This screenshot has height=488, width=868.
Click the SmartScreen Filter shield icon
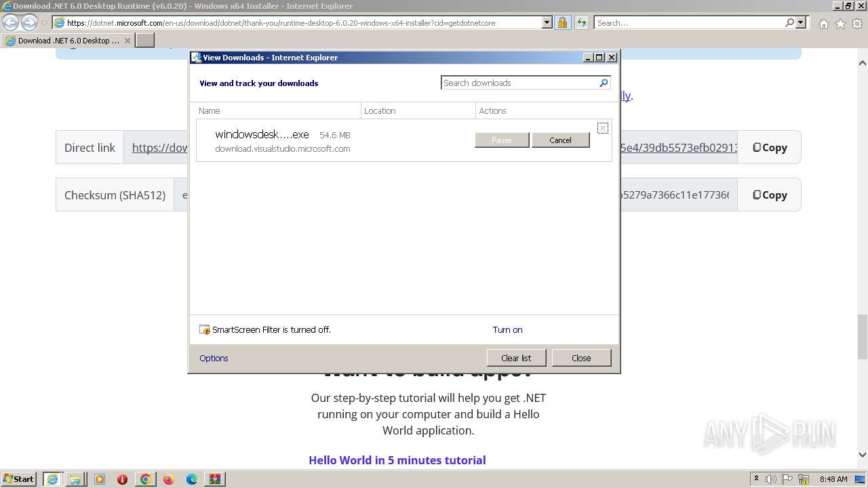coord(205,330)
